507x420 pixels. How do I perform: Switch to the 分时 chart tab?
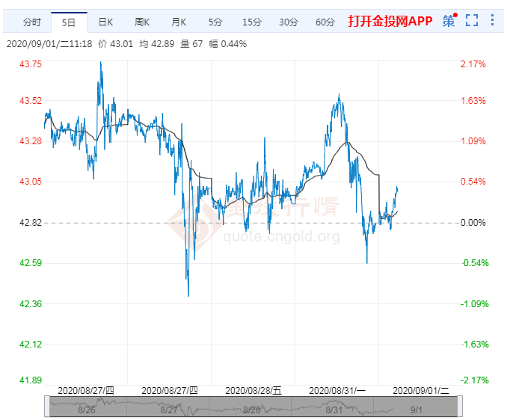pos(32,22)
